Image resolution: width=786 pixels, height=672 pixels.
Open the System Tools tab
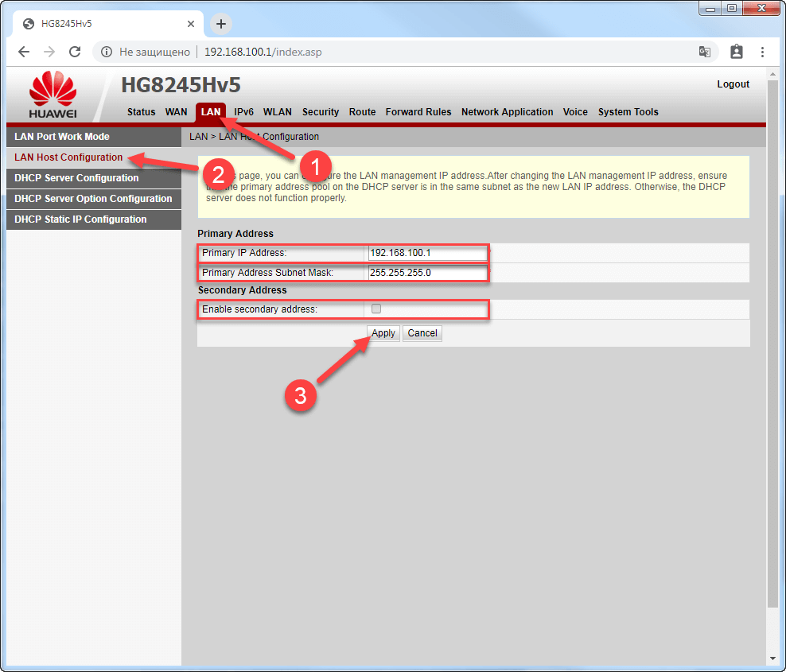[x=628, y=112]
